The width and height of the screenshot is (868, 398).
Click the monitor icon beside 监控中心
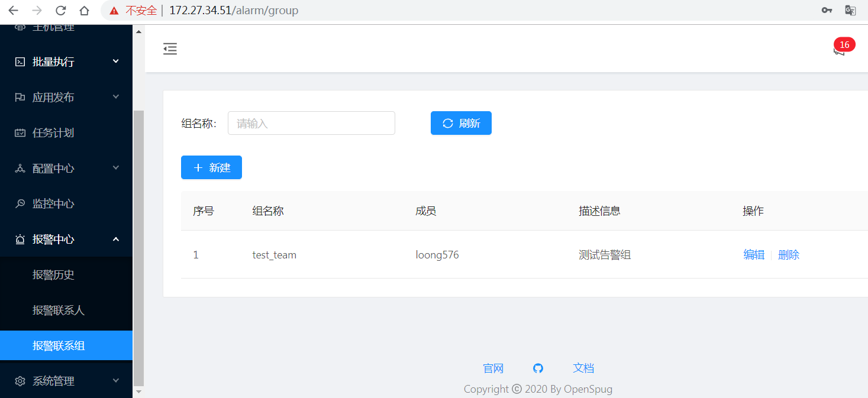coord(20,203)
